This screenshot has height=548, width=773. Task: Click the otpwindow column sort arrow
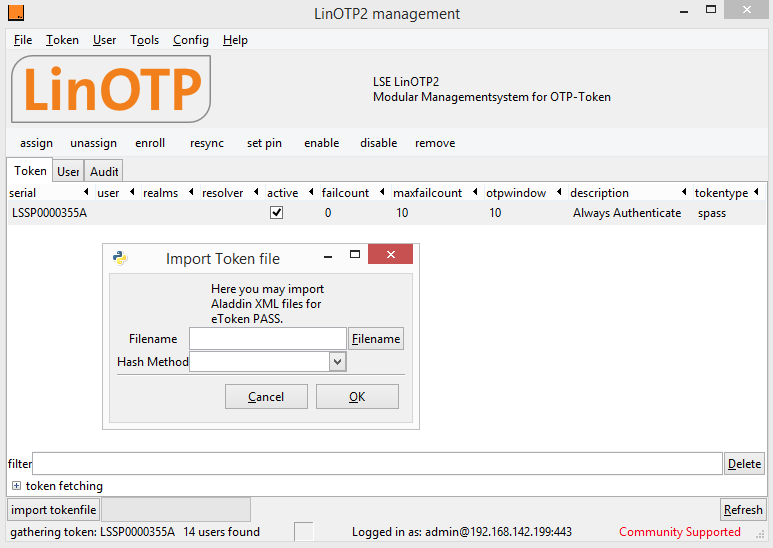click(559, 192)
